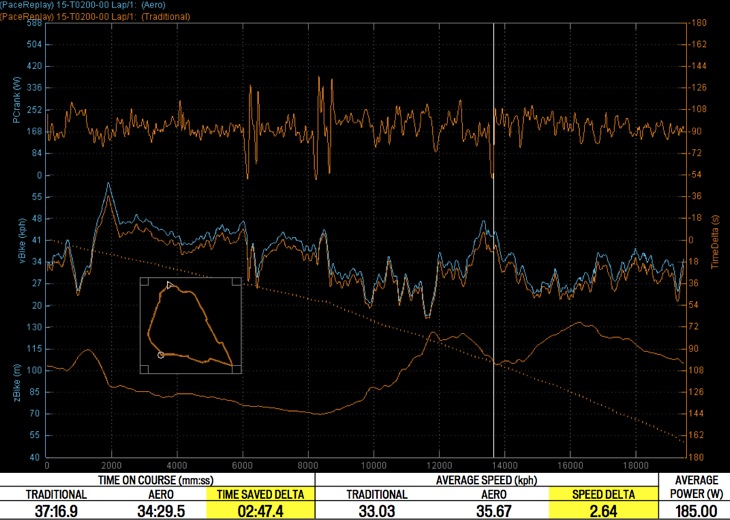
Task: Select the white vertical cursor line on the chart
Action: click(493, 240)
